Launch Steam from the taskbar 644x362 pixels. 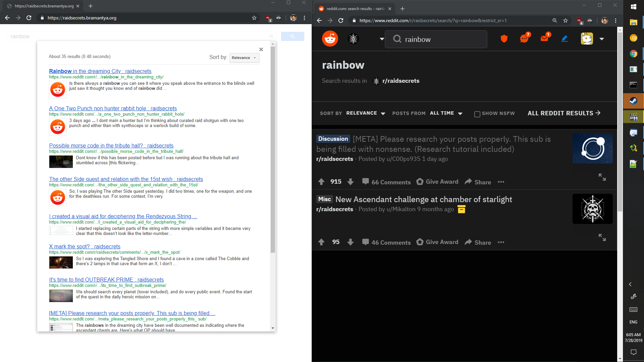pos(634,101)
